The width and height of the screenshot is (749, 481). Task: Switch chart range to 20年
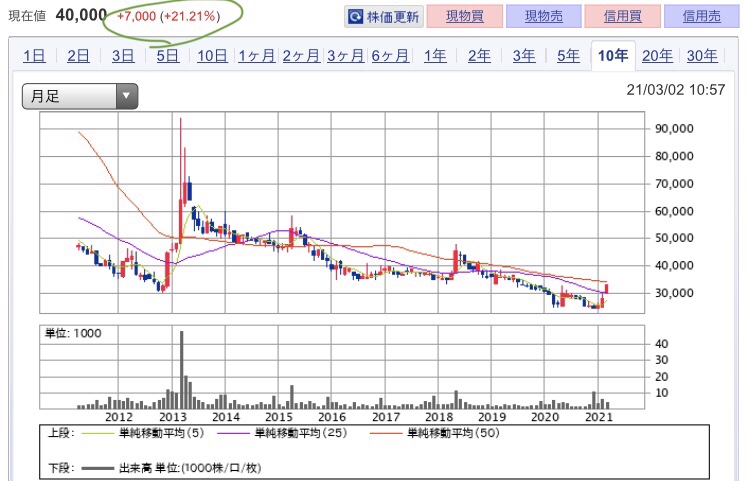(657, 56)
